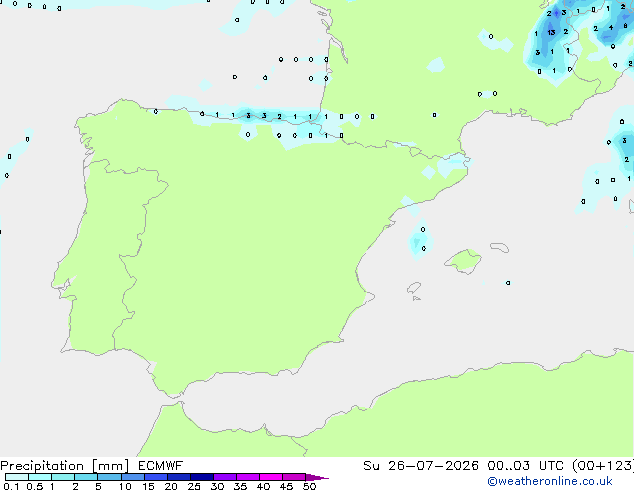This screenshot has height=490, width=634.
Task: Click the 1–2 mm legend color swatch
Action: pyautogui.click(x=63, y=477)
